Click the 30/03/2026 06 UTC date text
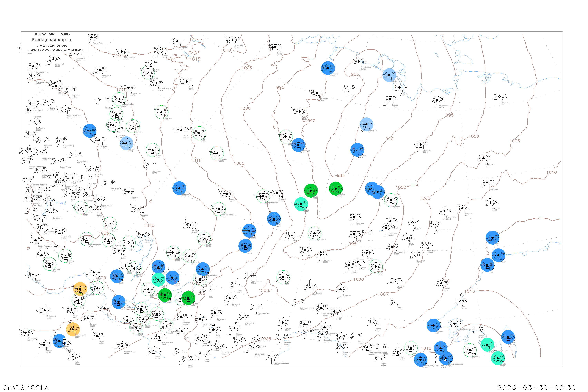The image size is (588, 392). point(52,46)
